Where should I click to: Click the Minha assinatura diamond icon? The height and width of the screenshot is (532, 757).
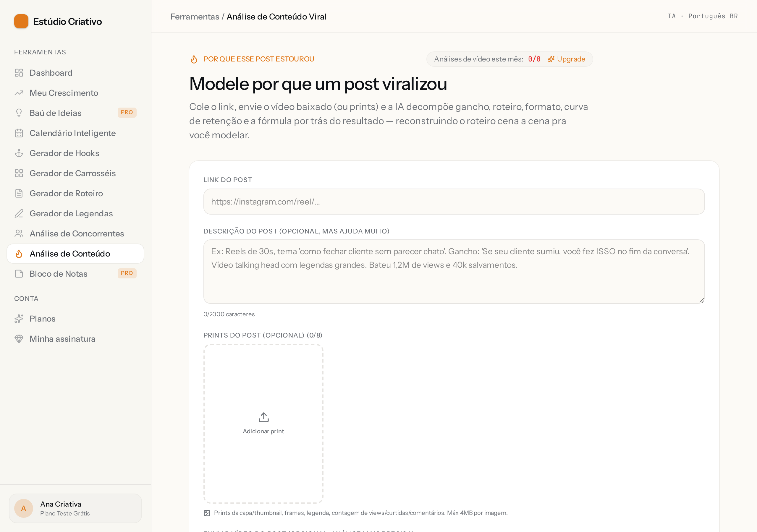coord(19,339)
